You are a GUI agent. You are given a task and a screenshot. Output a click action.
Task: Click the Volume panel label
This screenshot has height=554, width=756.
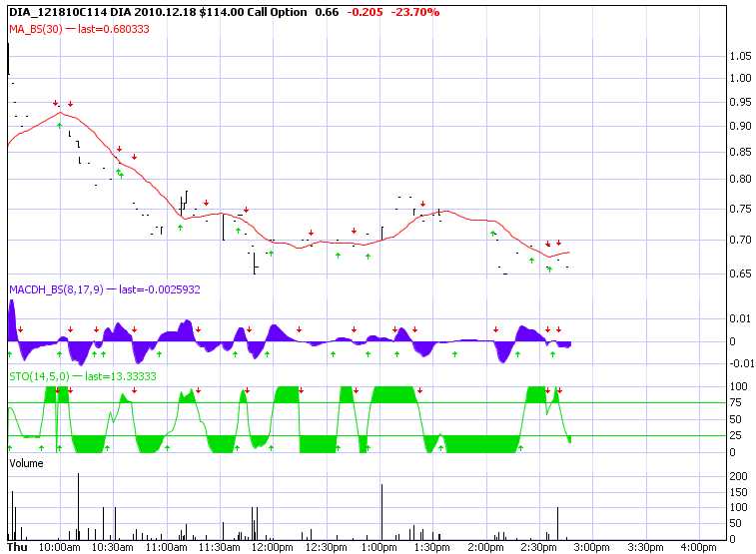(x=26, y=464)
